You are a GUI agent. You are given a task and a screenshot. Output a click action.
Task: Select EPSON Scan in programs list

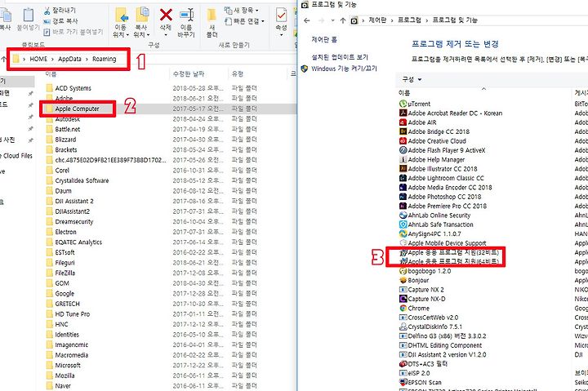click(421, 382)
